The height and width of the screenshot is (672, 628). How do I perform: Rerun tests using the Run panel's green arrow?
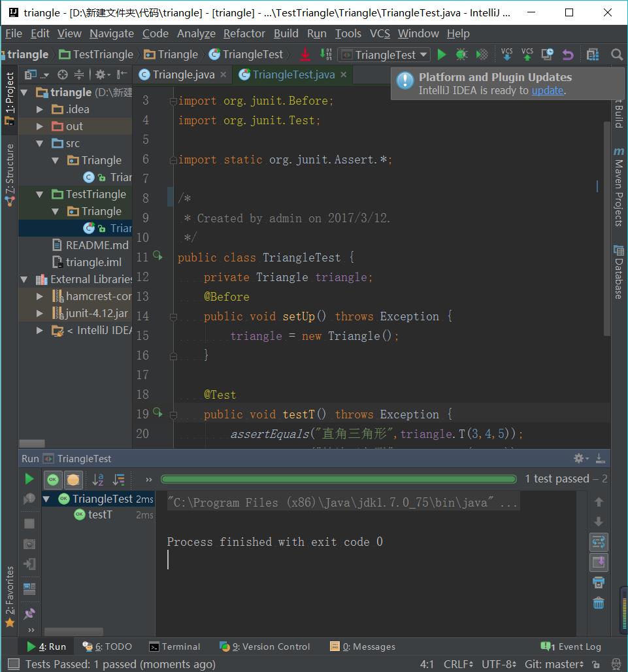click(29, 479)
